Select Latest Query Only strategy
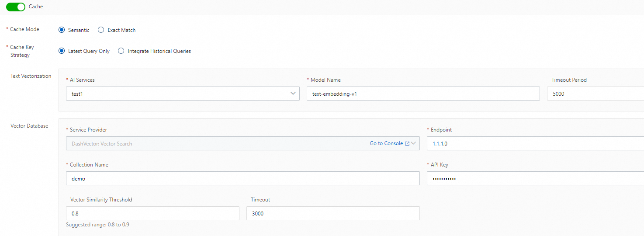 point(62,51)
